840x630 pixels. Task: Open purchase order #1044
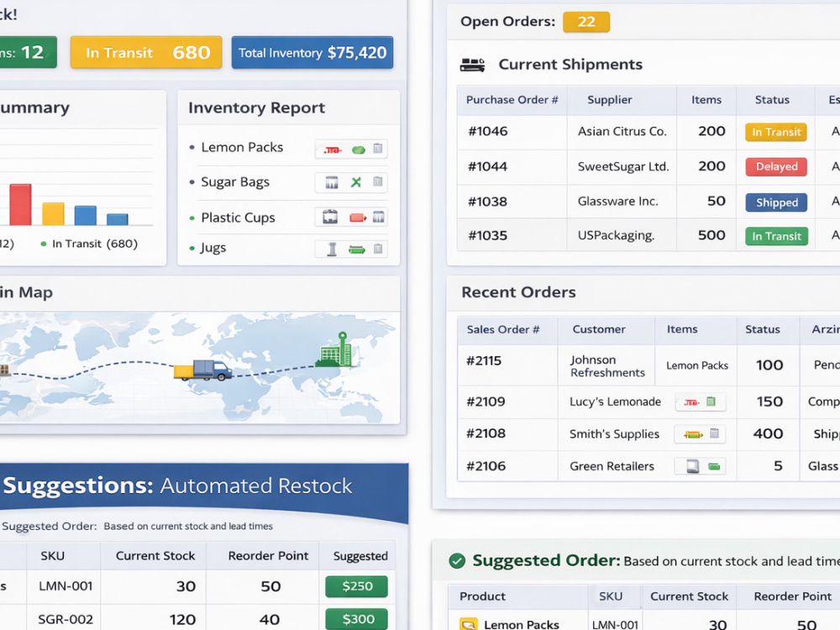487,166
